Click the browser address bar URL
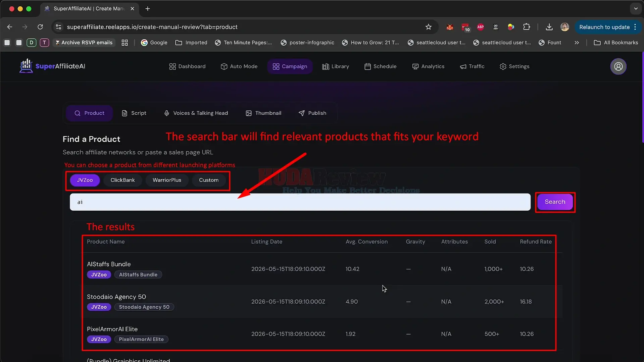 152,27
